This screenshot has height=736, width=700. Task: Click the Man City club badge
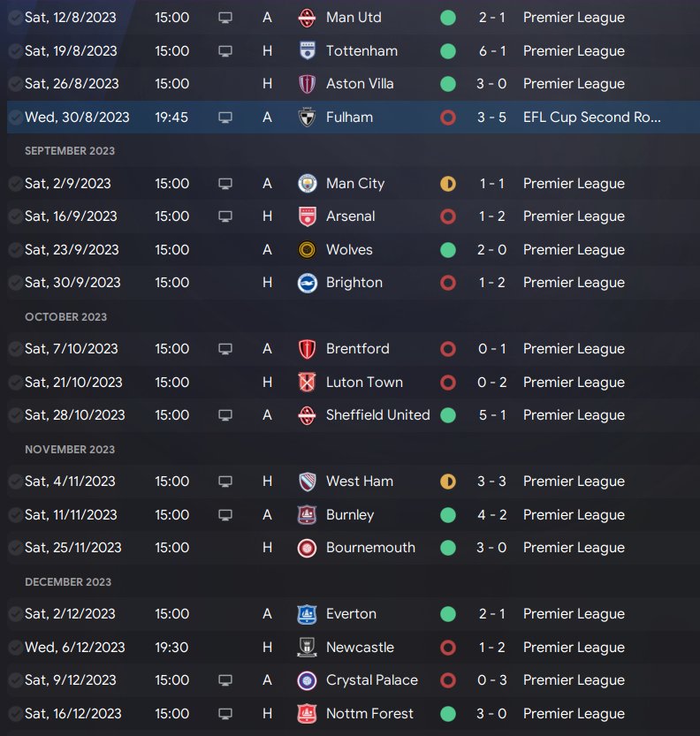click(307, 184)
